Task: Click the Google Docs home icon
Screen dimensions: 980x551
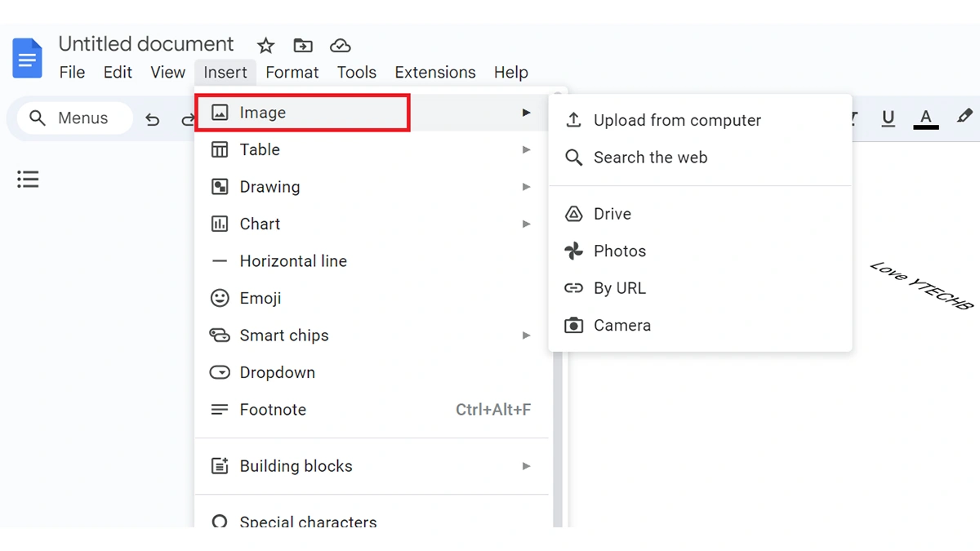Action: click(27, 58)
